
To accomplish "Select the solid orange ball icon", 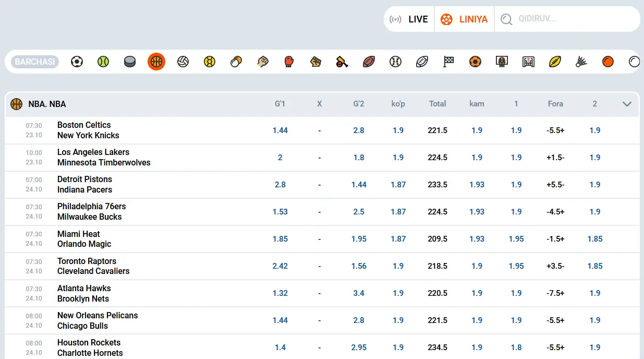I will [608, 62].
